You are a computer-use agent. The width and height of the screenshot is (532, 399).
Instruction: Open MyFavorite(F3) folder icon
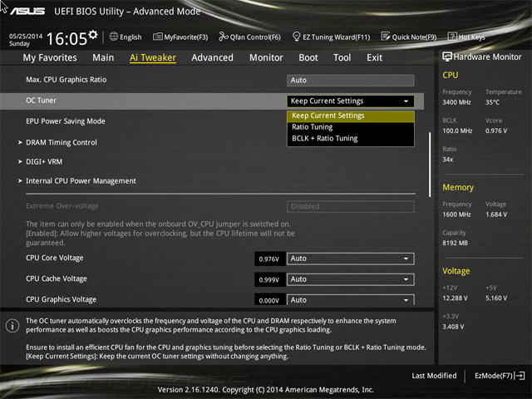[x=157, y=37]
